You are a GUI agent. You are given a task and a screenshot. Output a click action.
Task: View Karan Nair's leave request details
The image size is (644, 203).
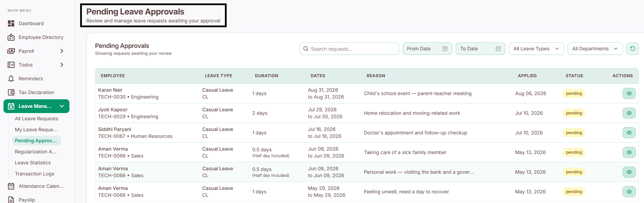[629, 93]
